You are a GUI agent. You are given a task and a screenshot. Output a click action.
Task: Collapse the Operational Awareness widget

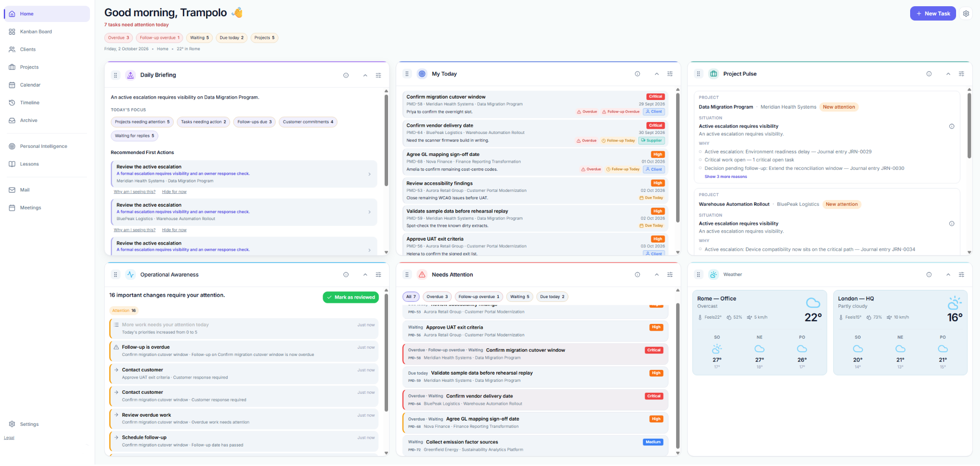pyautogui.click(x=365, y=275)
